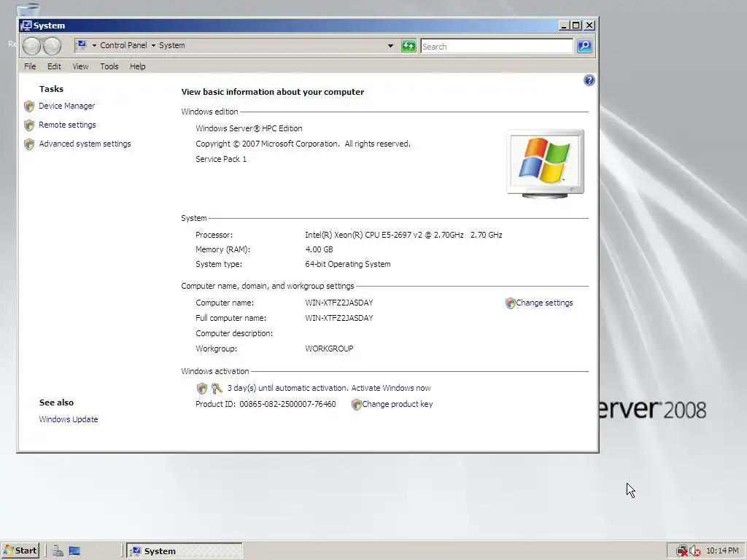Click the blue Search magnifier button

coord(584,46)
